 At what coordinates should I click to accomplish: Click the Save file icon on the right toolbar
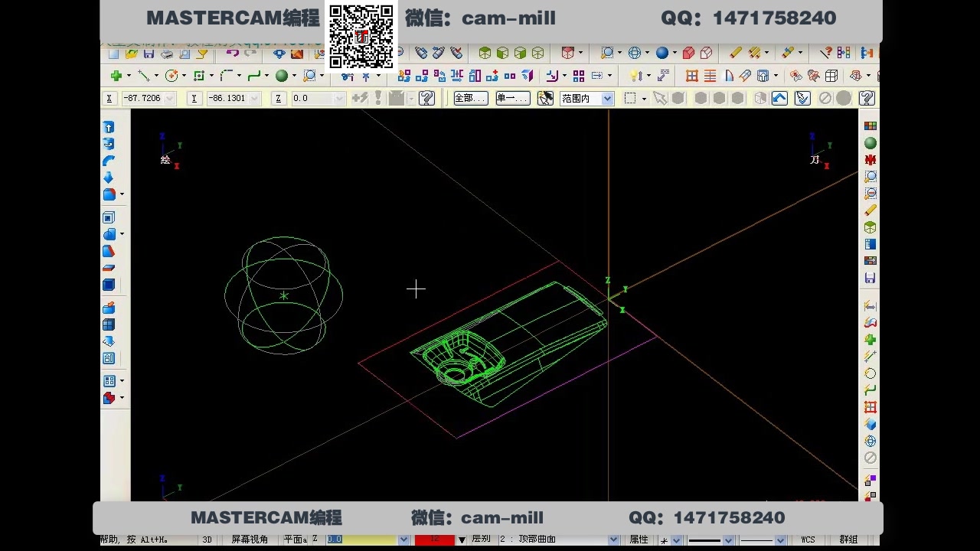click(870, 277)
